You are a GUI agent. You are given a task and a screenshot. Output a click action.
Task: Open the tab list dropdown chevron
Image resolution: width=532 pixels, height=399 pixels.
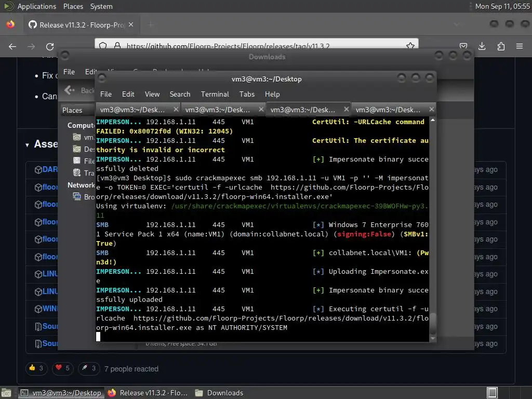[457, 24]
